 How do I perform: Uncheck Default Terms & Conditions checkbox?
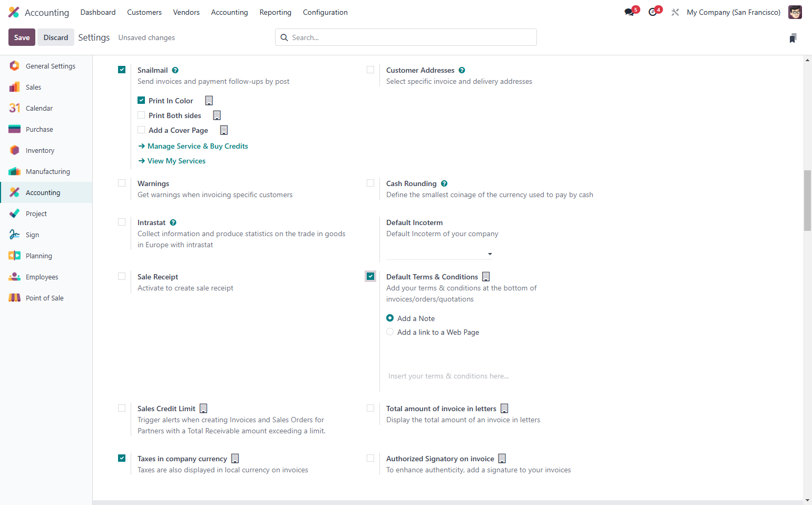(x=370, y=276)
